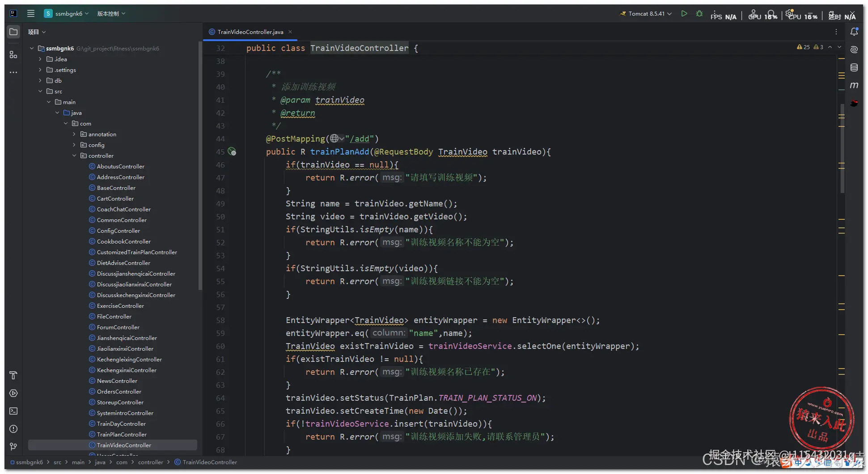Open the Build hammer tool window

point(13,375)
